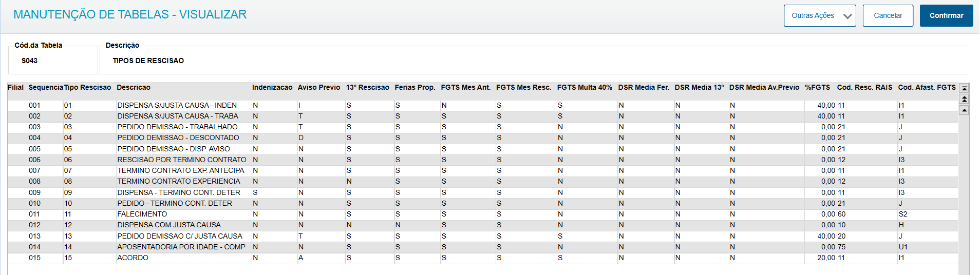Jump to the first table row button
The image size is (980, 275).
(x=964, y=88)
